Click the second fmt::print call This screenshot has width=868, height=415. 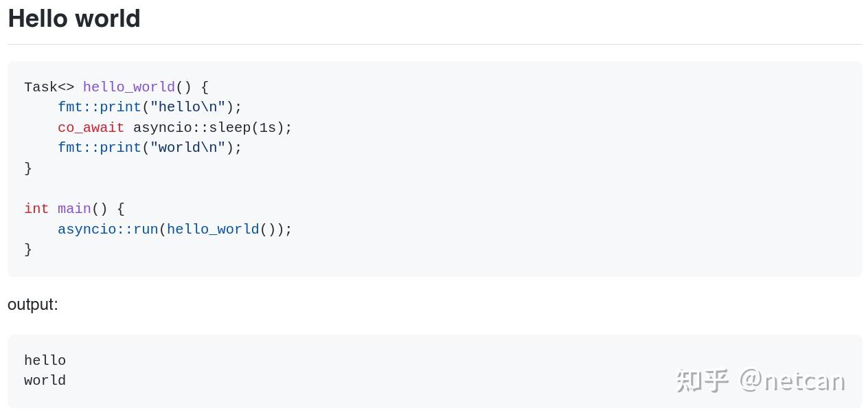(x=100, y=148)
